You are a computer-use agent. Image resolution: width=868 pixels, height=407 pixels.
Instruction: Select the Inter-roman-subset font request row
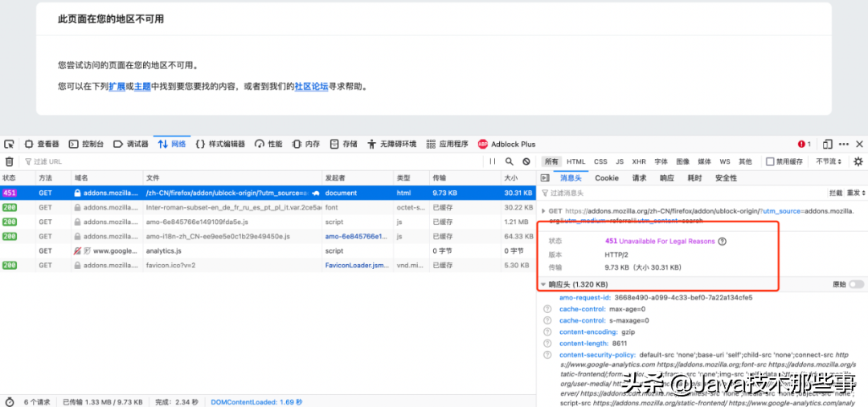tap(268, 207)
